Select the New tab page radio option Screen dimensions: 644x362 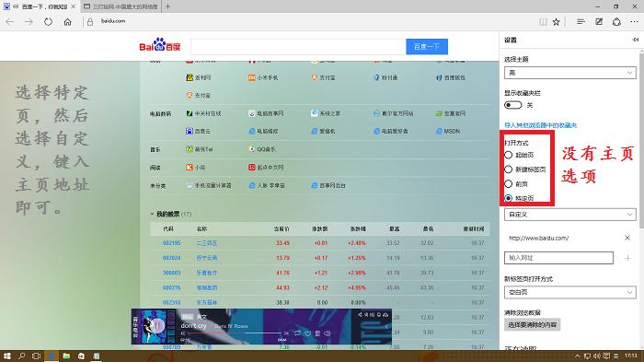coord(509,169)
